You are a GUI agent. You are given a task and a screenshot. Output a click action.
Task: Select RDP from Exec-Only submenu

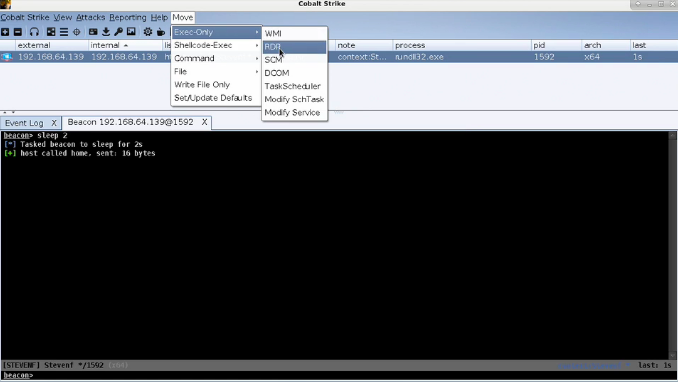[294, 47]
